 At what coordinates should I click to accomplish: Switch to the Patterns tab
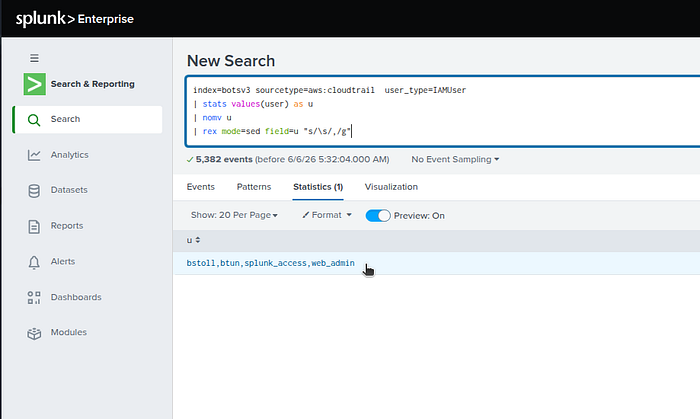254,187
